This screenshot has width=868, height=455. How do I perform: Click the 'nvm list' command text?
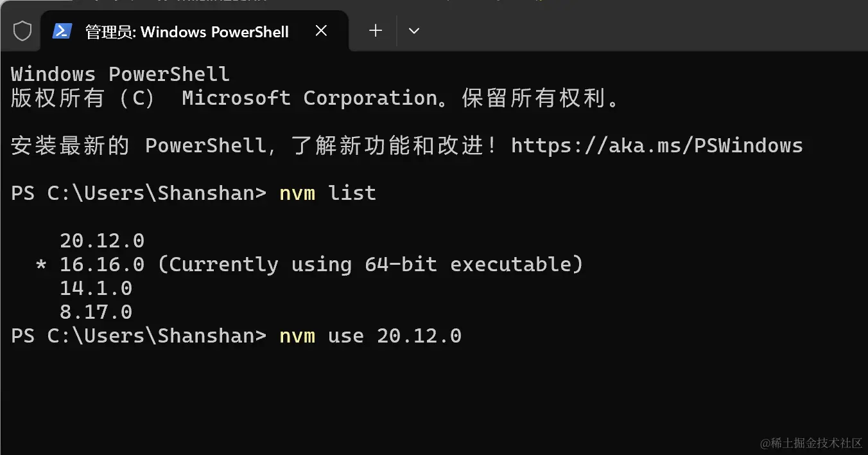pyautogui.click(x=327, y=193)
